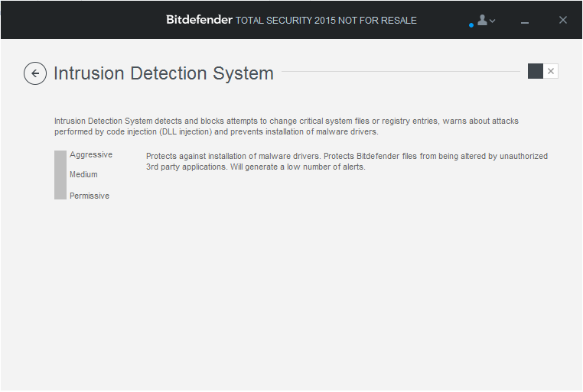This screenshot has width=583, height=392.
Task: Toggle the Intrusion Detection System switch handle
Action: click(x=536, y=71)
